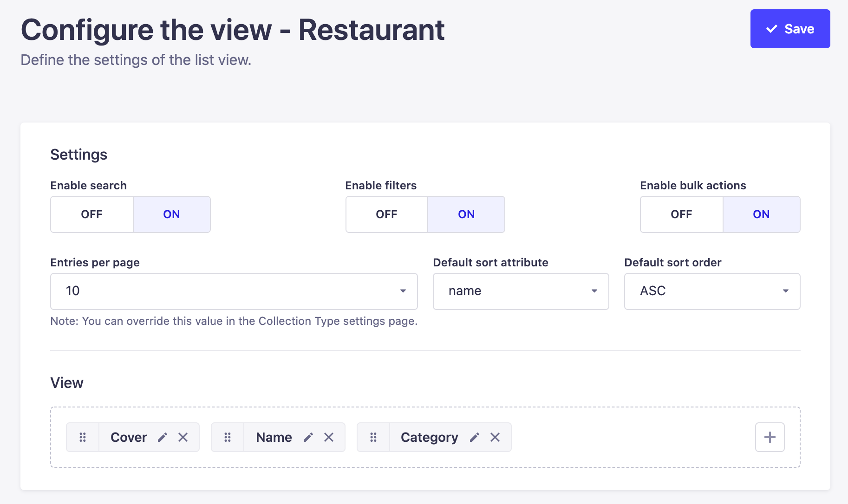Remove the Cover field with the X icon
Viewport: 848px width, 504px height.
tap(183, 437)
